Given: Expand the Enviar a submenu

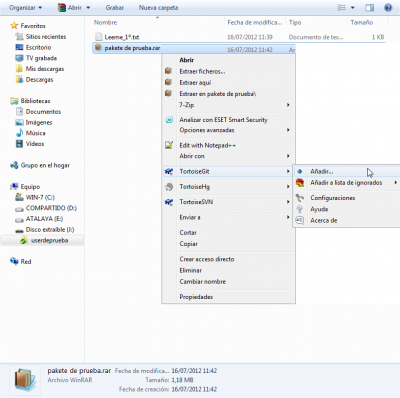Looking at the screenshot, I should (288, 217).
